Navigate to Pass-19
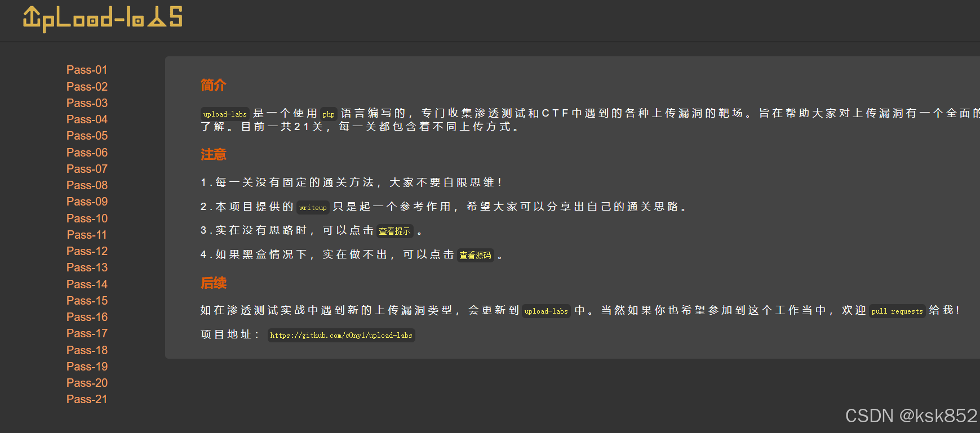980x433 pixels. click(x=87, y=367)
